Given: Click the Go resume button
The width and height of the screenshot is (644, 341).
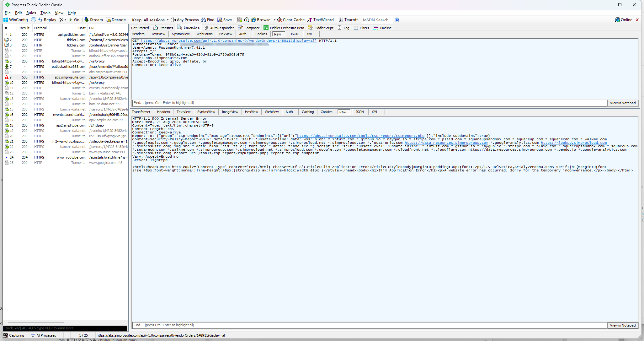Looking at the screenshot, I should pos(74,20).
